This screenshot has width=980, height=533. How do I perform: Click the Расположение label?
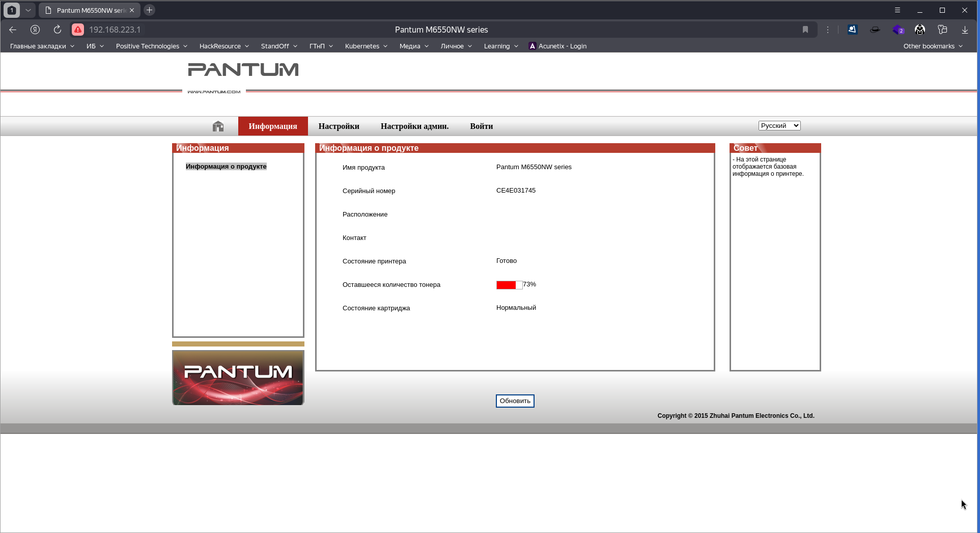click(x=365, y=215)
